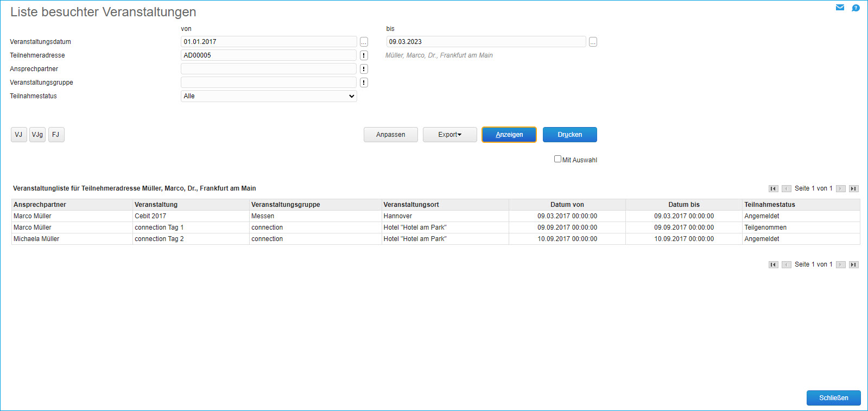Focus the Ansprechpartner input field
The height and width of the screenshot is (411, 868).
pyautogui.click(x=268, y=69)
